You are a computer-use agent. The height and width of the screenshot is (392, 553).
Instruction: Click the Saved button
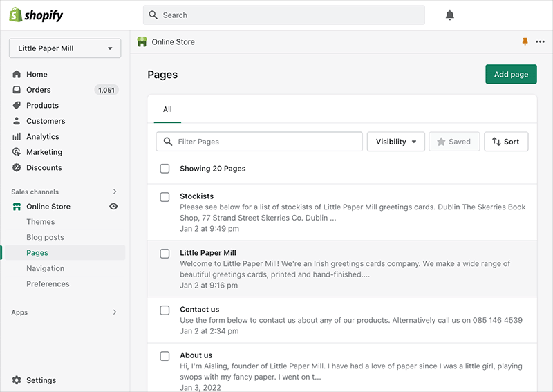[x=454, y=142]
